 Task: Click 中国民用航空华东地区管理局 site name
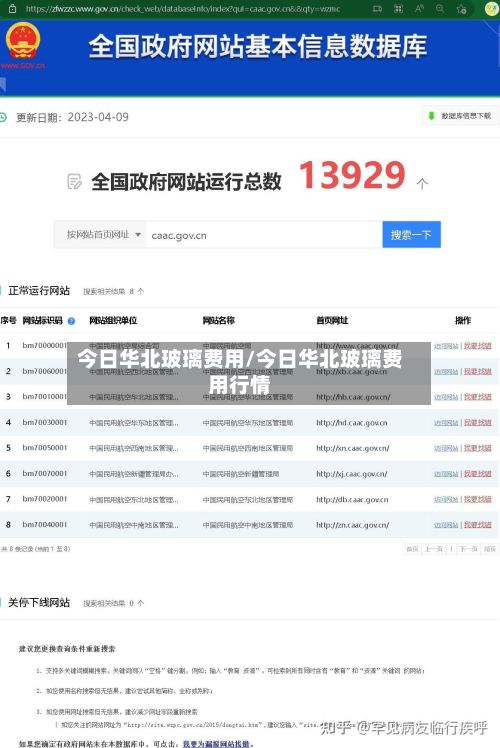coord(248,423)
